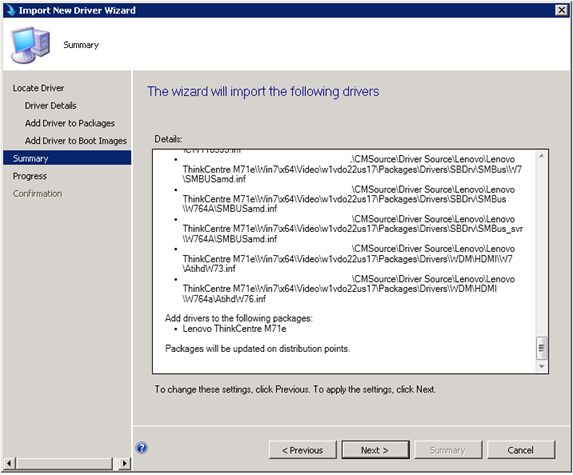Close the Import New Driver Wizard window

pos(561,10)
